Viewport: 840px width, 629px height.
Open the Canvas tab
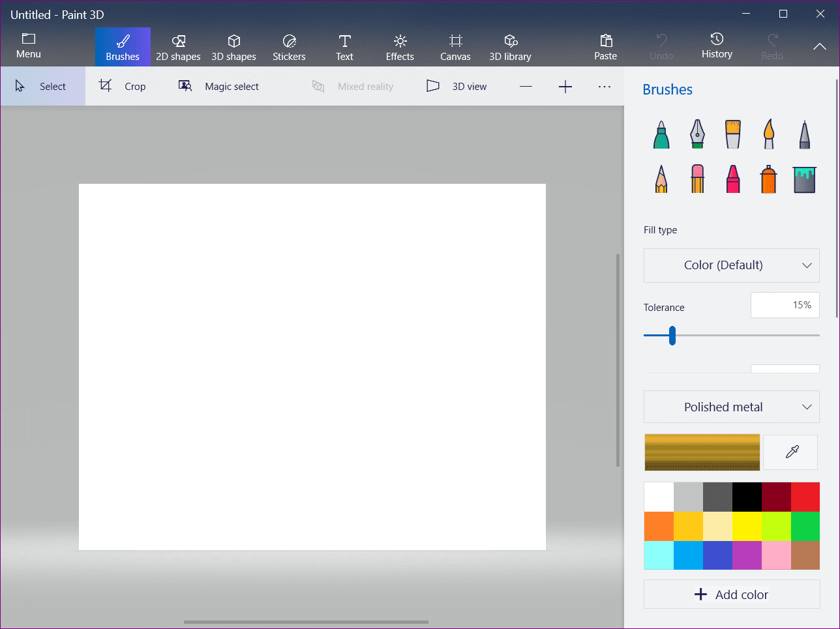(455, 47)
